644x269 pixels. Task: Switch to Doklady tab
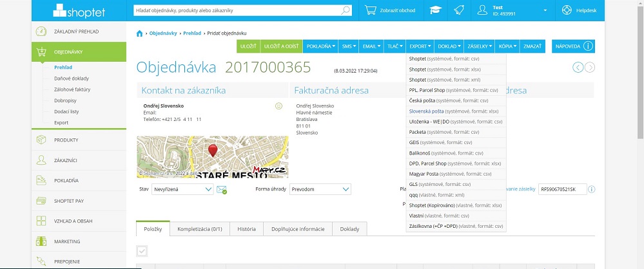point(349,229)
